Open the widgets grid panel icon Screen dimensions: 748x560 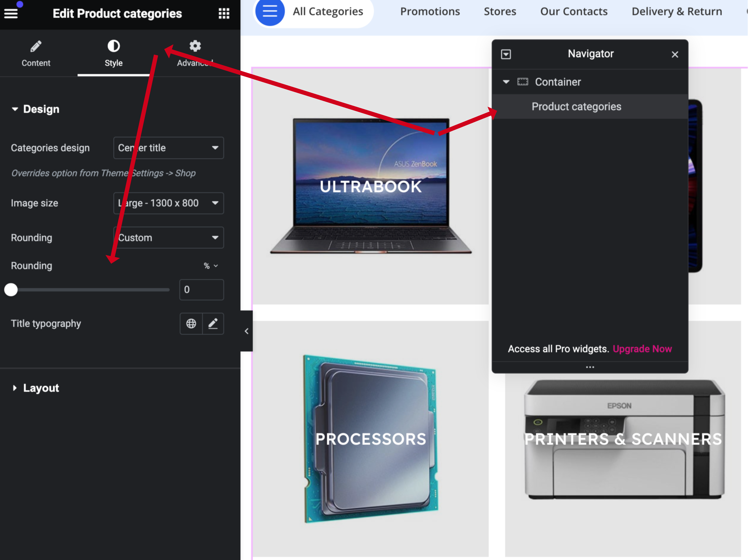(224, 14)
